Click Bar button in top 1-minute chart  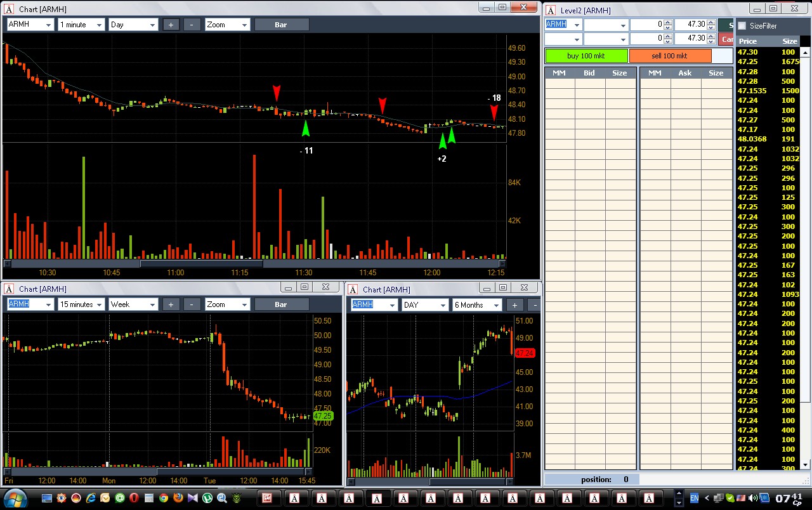point(282,25)
